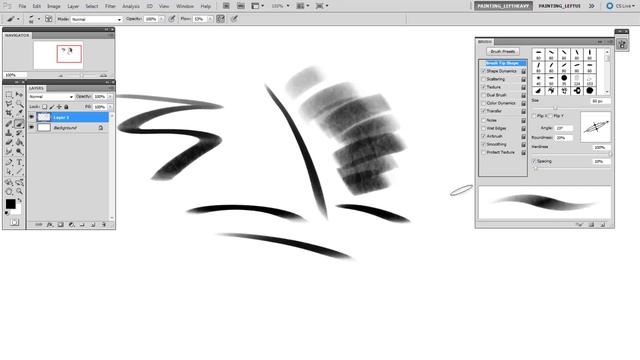
Task: Add layer style with fx icon
Action: point(50,224)
